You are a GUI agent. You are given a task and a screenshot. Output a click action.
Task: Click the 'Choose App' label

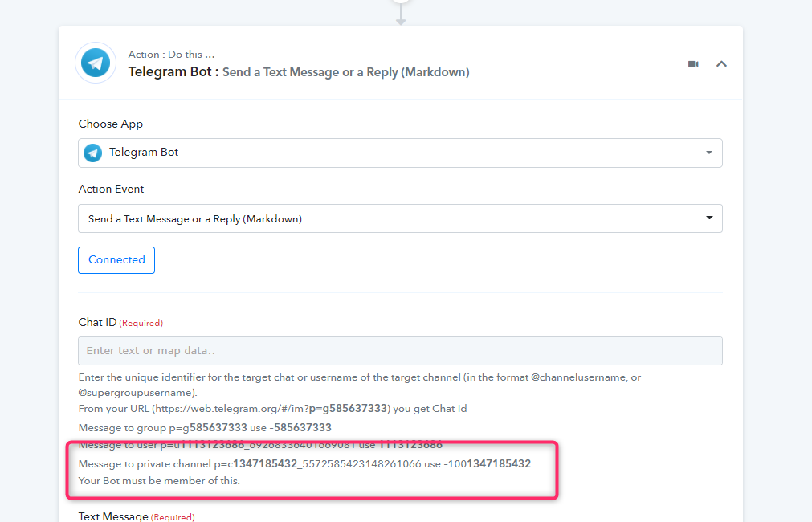tap(110, 124)
